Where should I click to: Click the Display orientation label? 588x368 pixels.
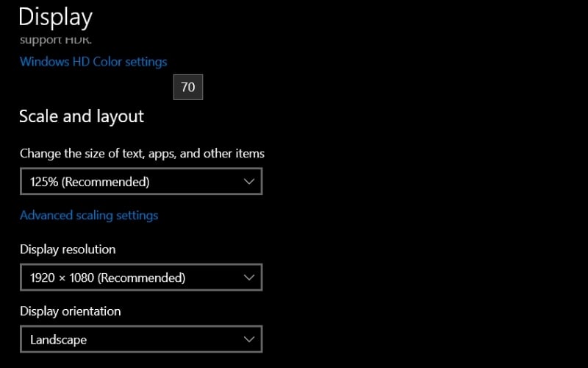pos(71,311)
